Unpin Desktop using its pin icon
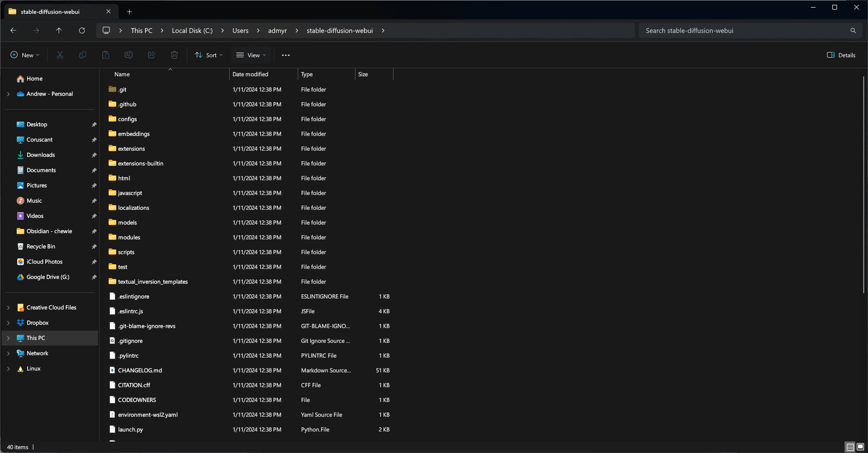 94,124
